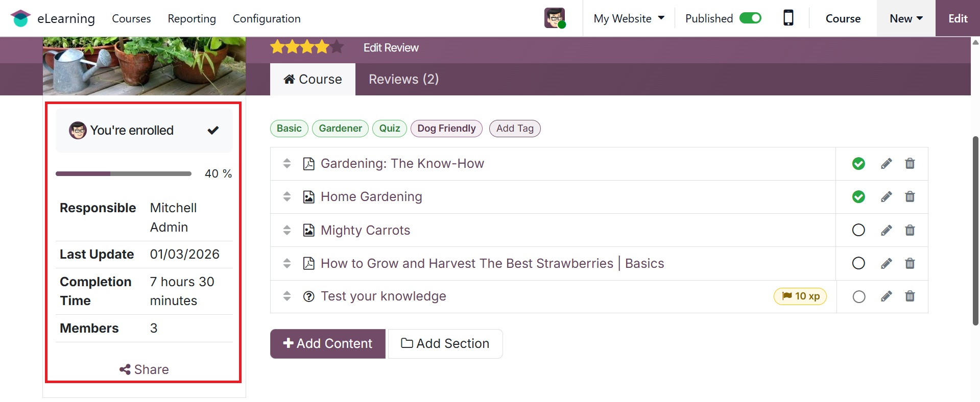Click the Share link
The width and height of the screenshot is (980, 402).
[x=144, y=369]
